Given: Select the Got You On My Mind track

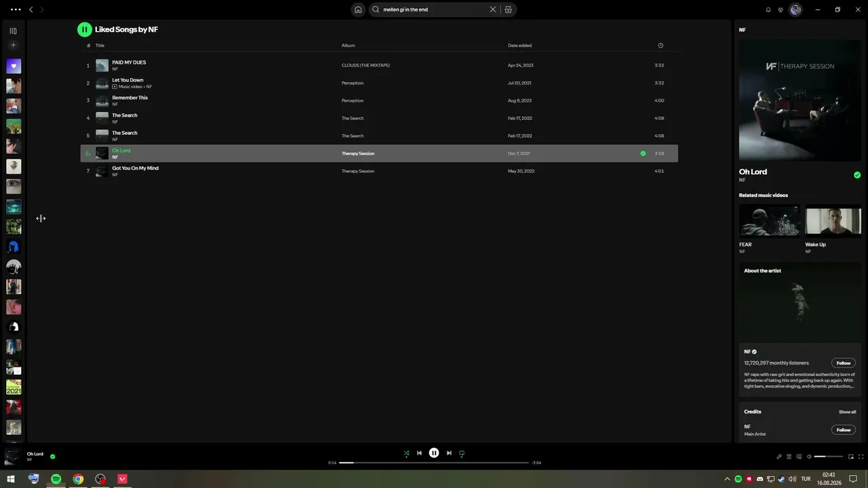Looking at the screenshot, I should [x=379, y=171].
